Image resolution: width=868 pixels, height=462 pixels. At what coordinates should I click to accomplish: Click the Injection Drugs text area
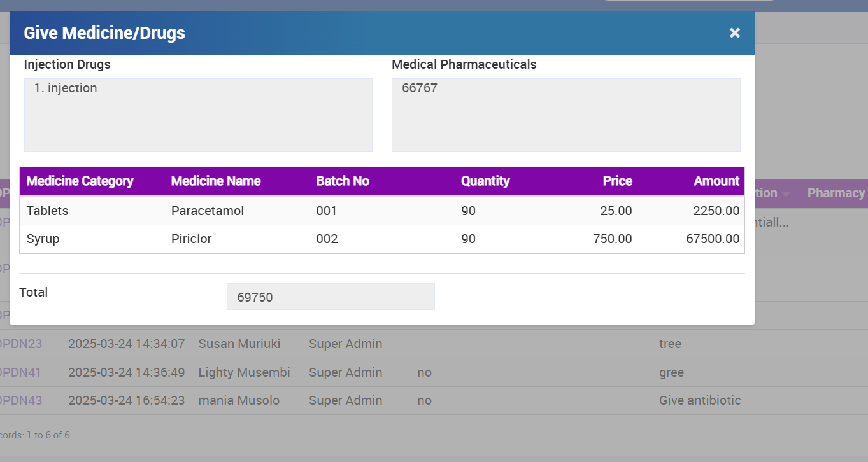tap(198, 115)
